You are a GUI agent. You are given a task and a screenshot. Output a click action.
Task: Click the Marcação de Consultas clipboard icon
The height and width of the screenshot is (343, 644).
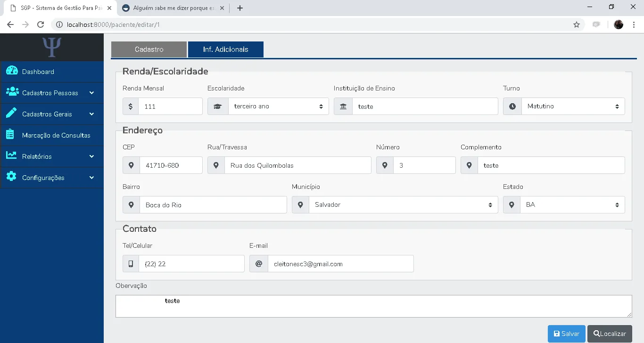click(10, 135)
